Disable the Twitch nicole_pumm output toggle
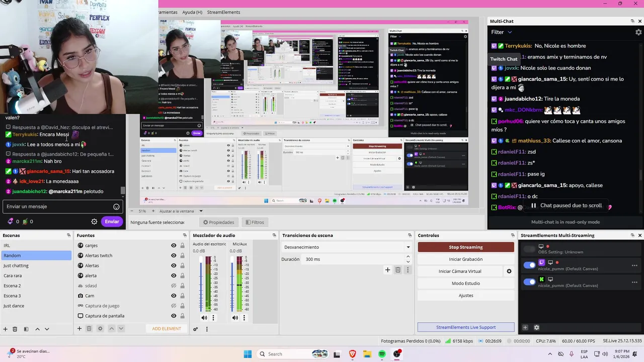Screen dimensions: 644x362 tap(529, 265)
